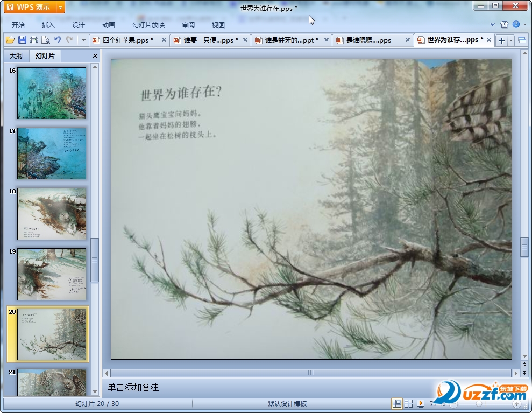Open the 审阅 ribbon tab

pos(188,25)
